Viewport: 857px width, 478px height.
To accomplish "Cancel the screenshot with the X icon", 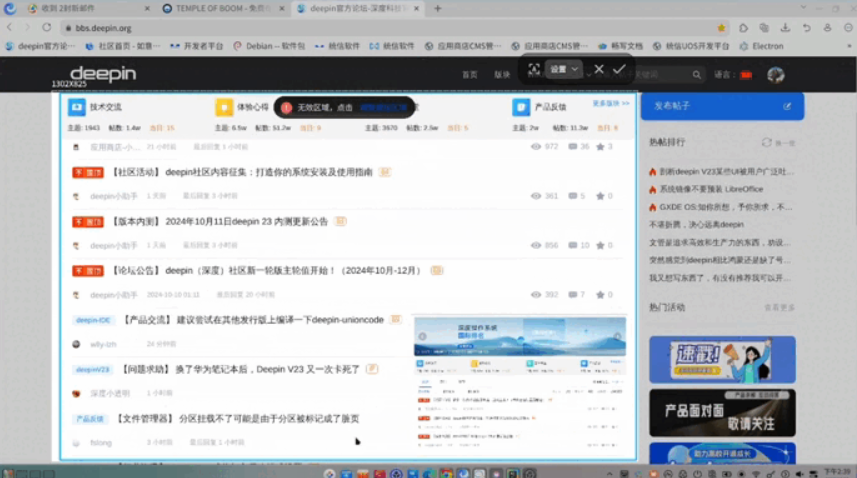I will [x=599, y=69].
